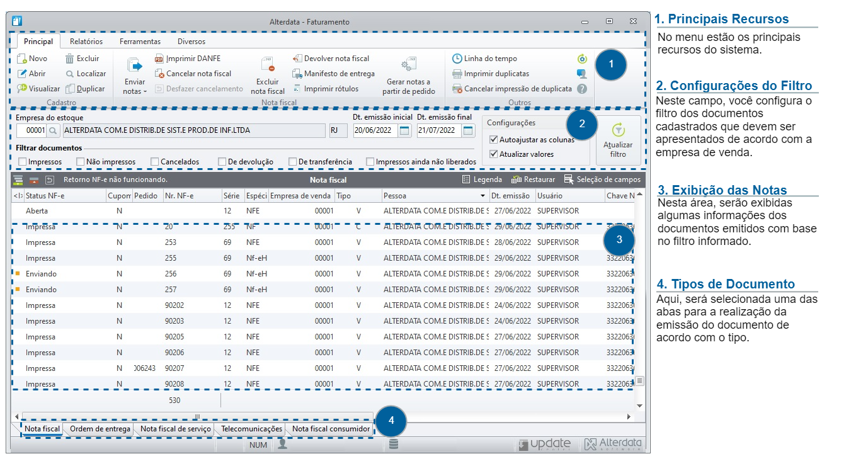The image size is (868, 466).
Task: Click the green rows icon in grid toolbar
Action: click(18, 179)
